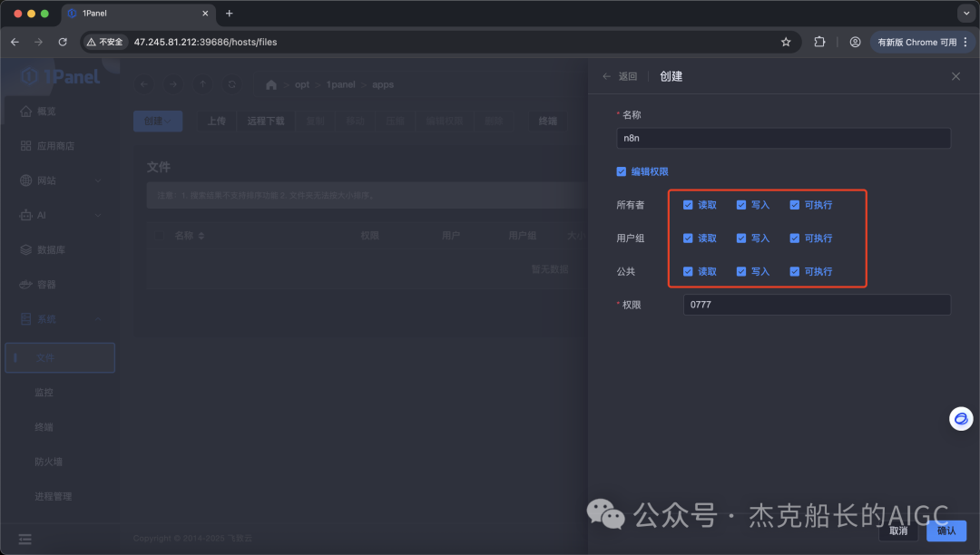Screen dimensions: 980x555
Task: Open a new browser tab
Action: click(230, 13)
